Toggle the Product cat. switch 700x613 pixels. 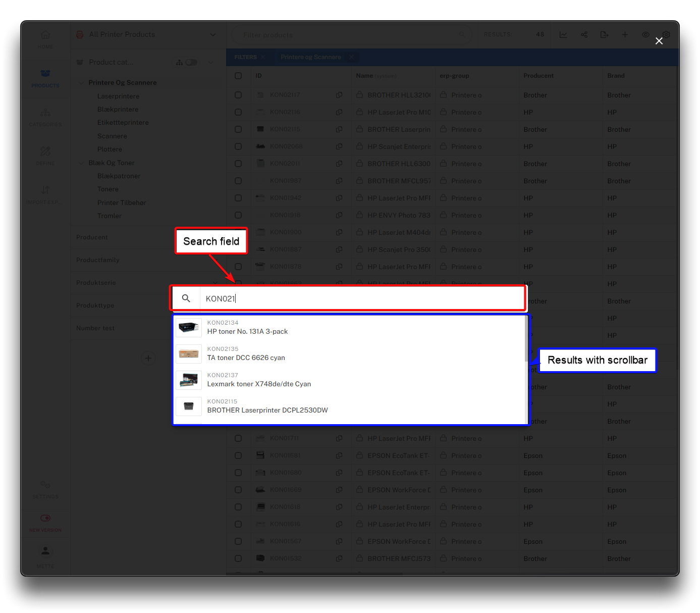(191, 63)
